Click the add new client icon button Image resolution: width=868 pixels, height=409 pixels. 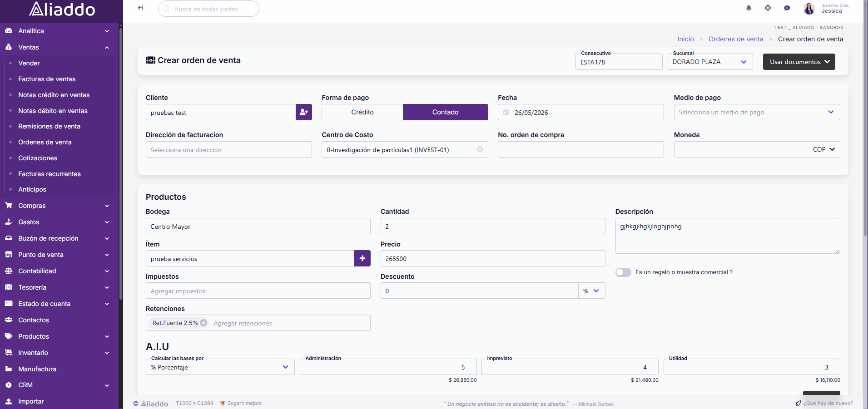coord(304,112)
